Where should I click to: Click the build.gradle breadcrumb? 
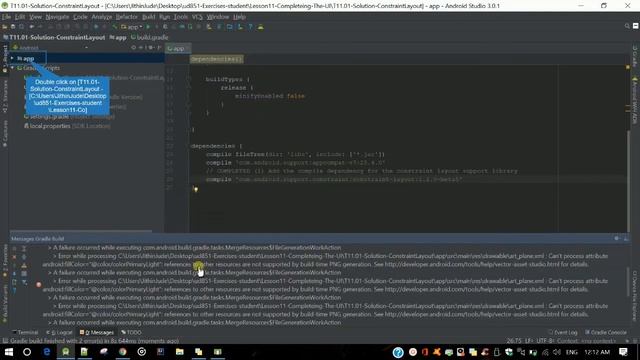(149, 37)
